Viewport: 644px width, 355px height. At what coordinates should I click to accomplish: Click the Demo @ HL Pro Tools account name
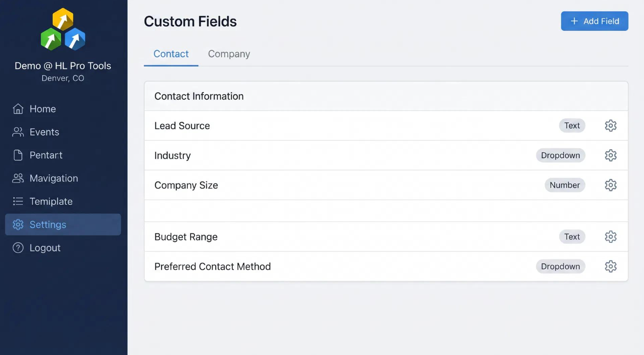(x=63, y=66)
